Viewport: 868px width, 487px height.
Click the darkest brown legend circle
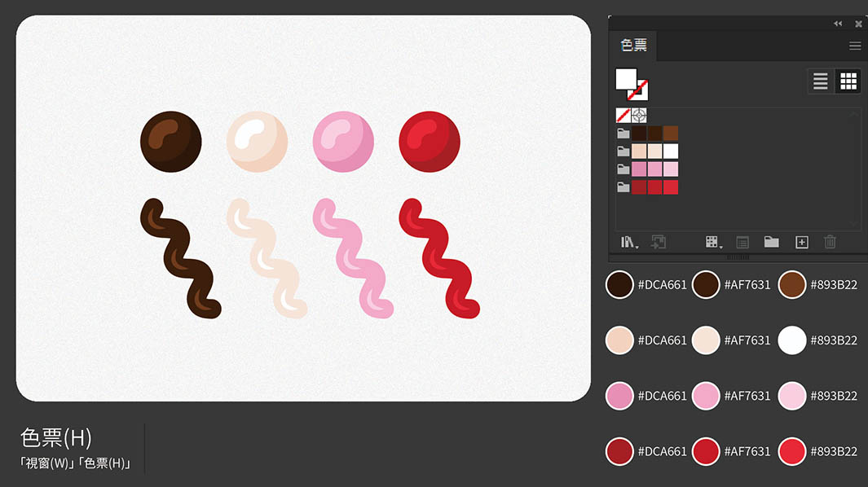coord(619,284)
